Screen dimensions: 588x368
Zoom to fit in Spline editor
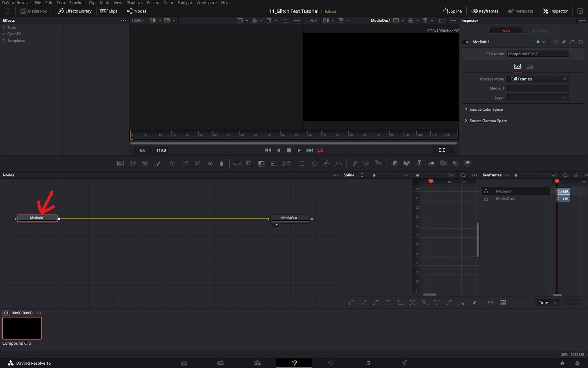[x=452, y=175]
